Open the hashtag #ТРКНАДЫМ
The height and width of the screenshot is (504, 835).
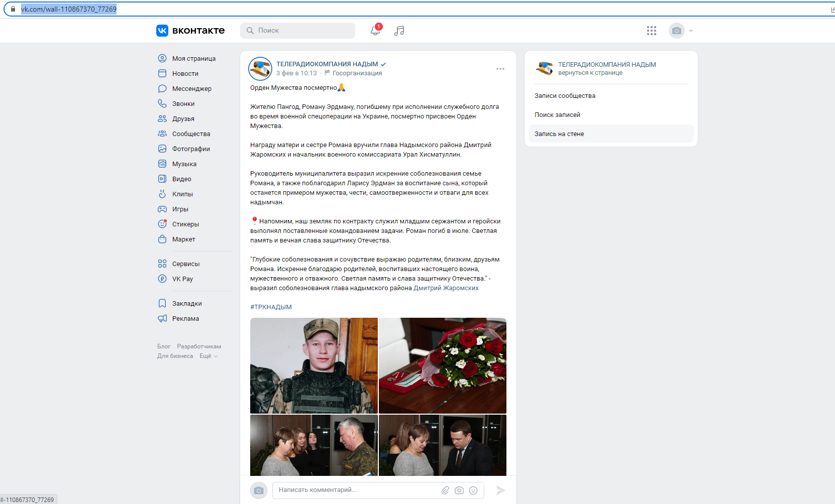pos(271,307)
